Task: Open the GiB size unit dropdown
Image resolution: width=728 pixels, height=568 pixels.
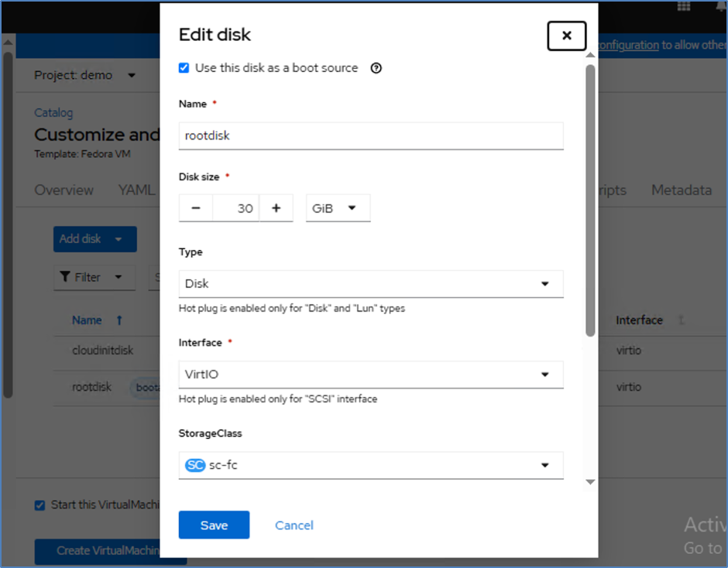Action: 338,208
